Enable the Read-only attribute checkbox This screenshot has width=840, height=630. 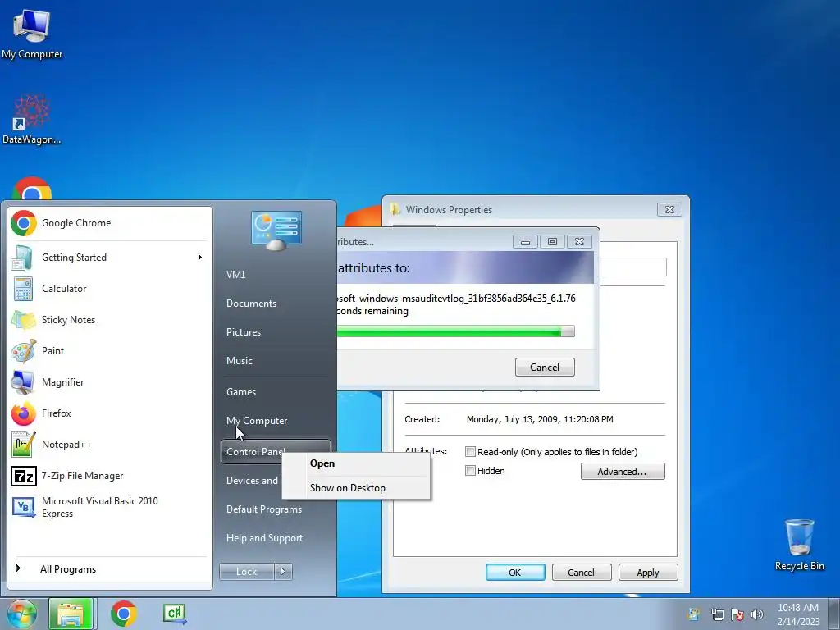point(470,452)
